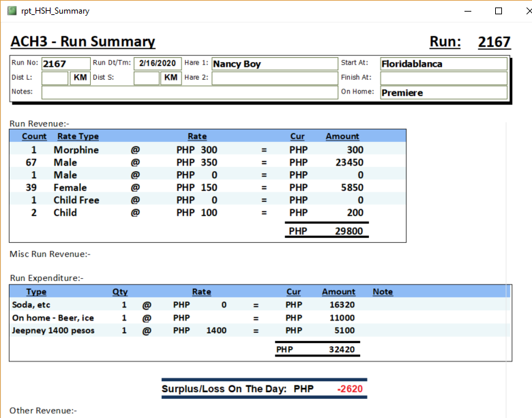Click the On Home field Premiere
Image resolution: width=532 pixels, height=418 pixels.
click(443, 93)
